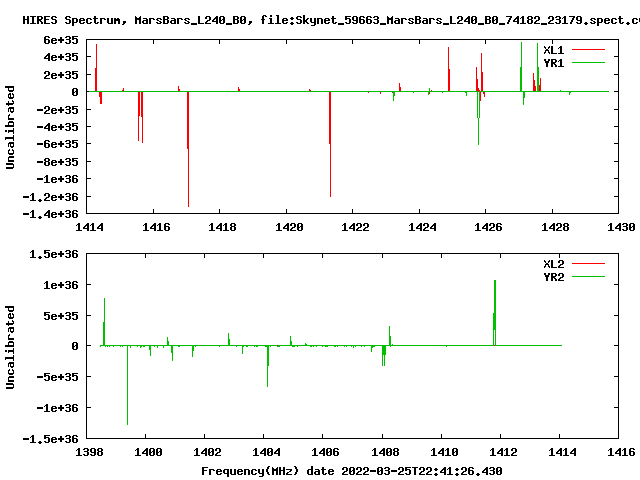Click the XL1 legend label
Screen dimensions: 640x480
click(553, 50)
